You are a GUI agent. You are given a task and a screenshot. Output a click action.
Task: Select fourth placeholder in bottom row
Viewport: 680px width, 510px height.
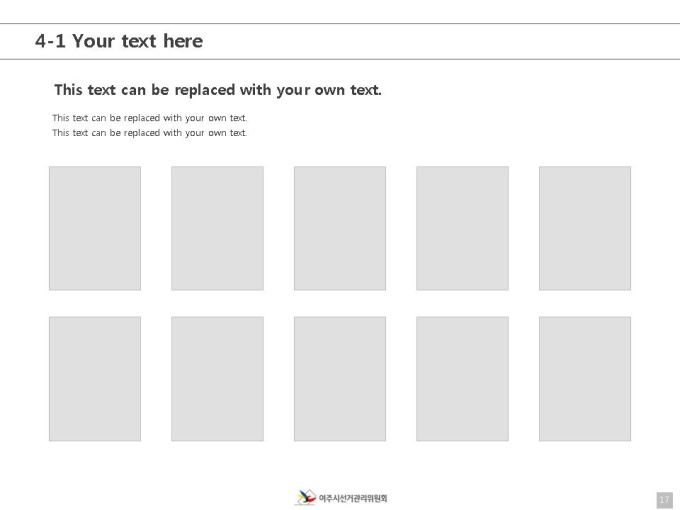click(462, 379)
